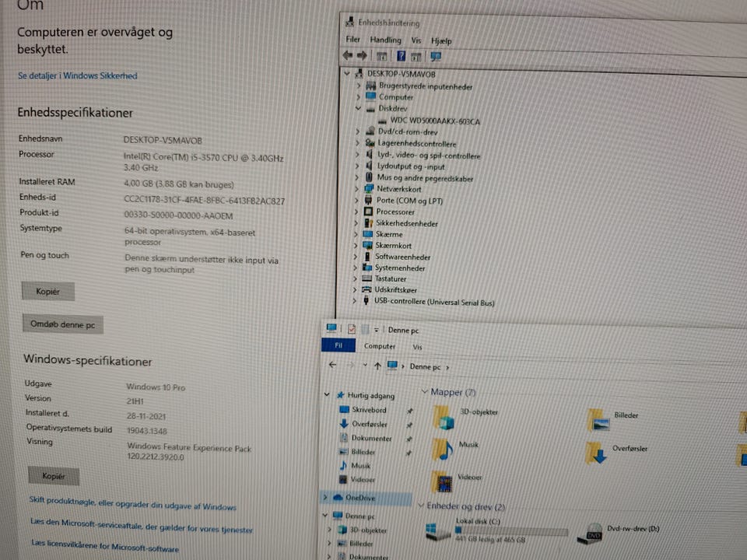Click the Videoer folder icon
The image size is (747, 560).
[x=442, y=482]
